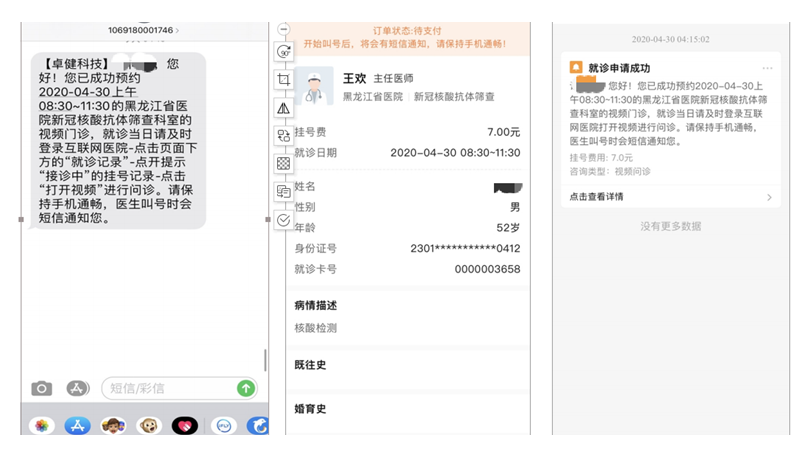Focus the 短信/彩信 message input field

[171, 388]
